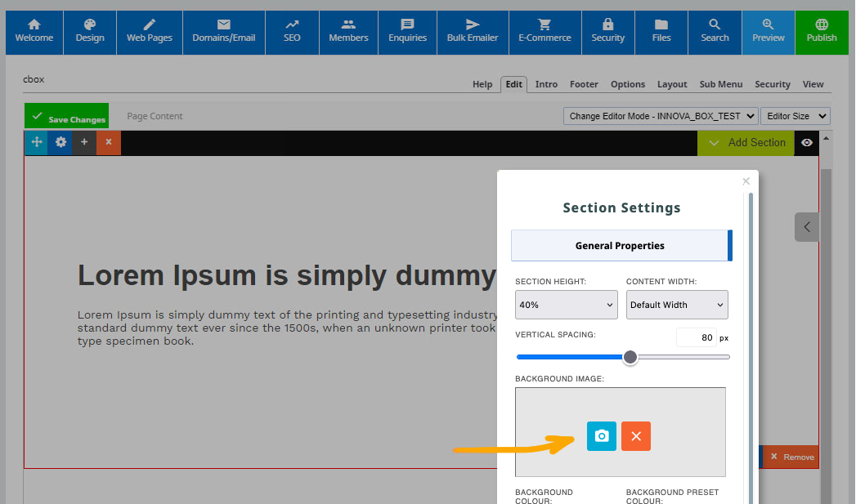The height and width of the screenshot is (504, 856).
Task: Click the side panel collapse arrow
Action: (807, 227)
